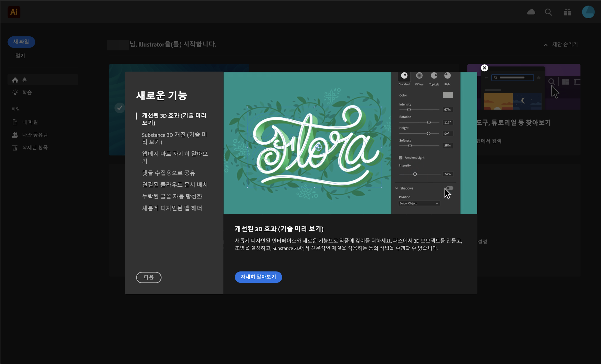Open the gift What's New icon
Viewport: 601px width, 364px height.
click(567, 12)
